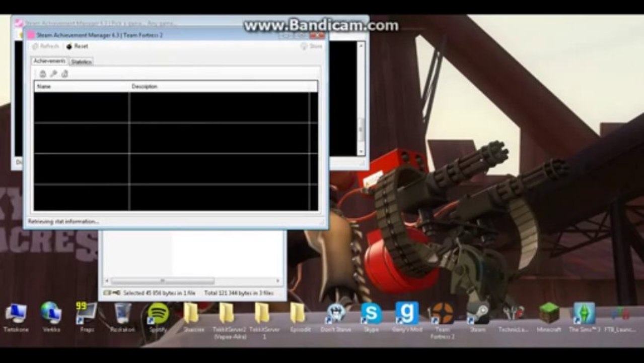
Task: Click the TechnicLauncher desktop shortcut
Action: click(513, 318)
